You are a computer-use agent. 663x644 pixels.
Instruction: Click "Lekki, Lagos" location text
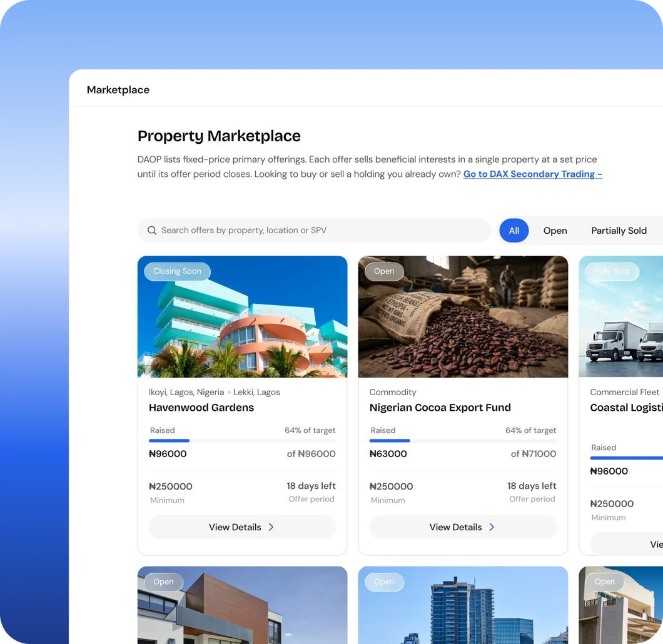(256, 392)
